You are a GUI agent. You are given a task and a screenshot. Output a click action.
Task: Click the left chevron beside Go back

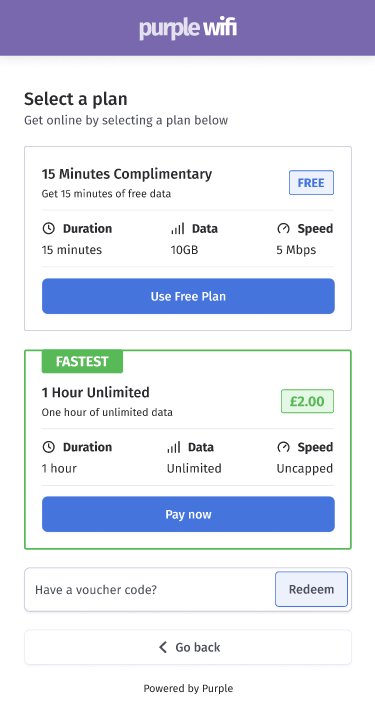tap(162, 647)
